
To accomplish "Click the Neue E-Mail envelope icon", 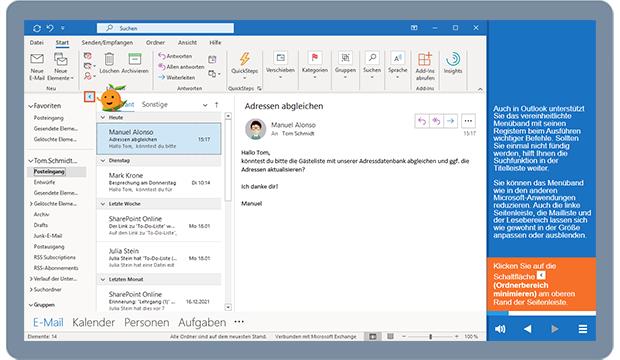I will point(37,59).
